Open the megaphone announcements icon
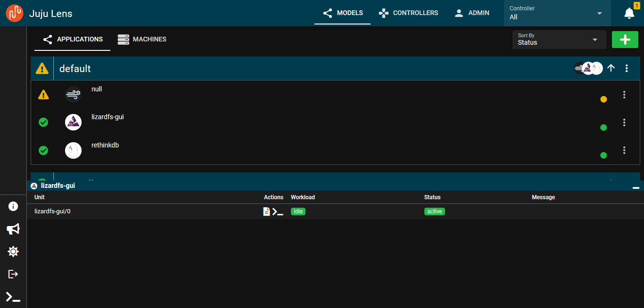Viewport: 644px width, 308px height. click(13, 229)
